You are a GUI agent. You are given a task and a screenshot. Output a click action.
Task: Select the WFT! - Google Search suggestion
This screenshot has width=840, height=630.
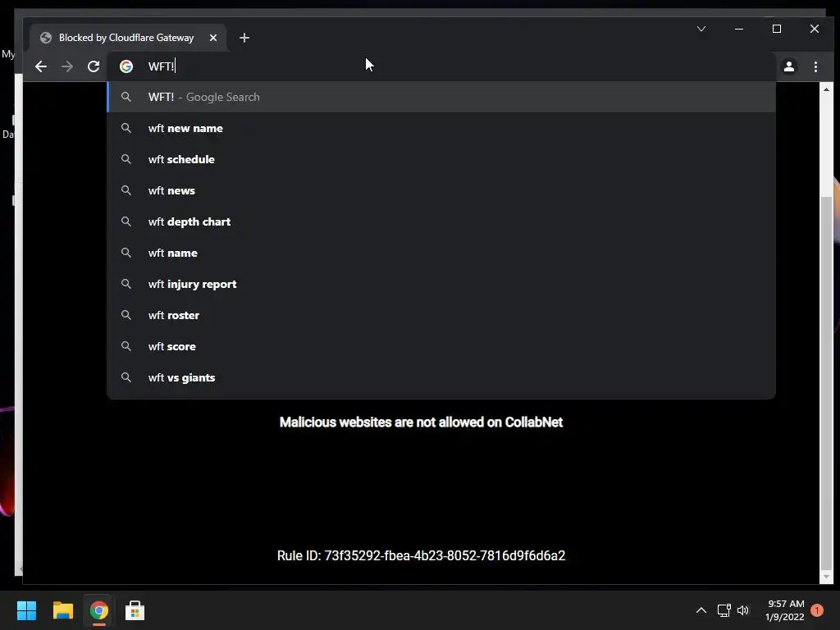[x=441, y=97]
